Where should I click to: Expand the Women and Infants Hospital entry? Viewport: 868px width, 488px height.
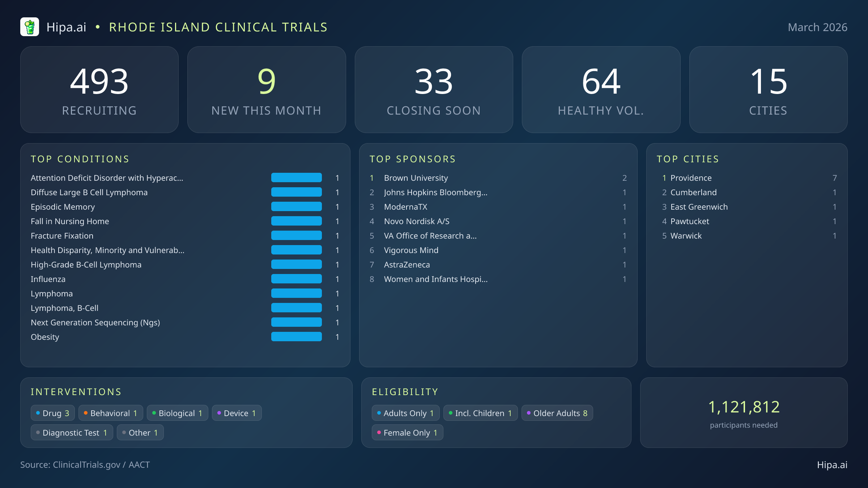coord(435,279)
